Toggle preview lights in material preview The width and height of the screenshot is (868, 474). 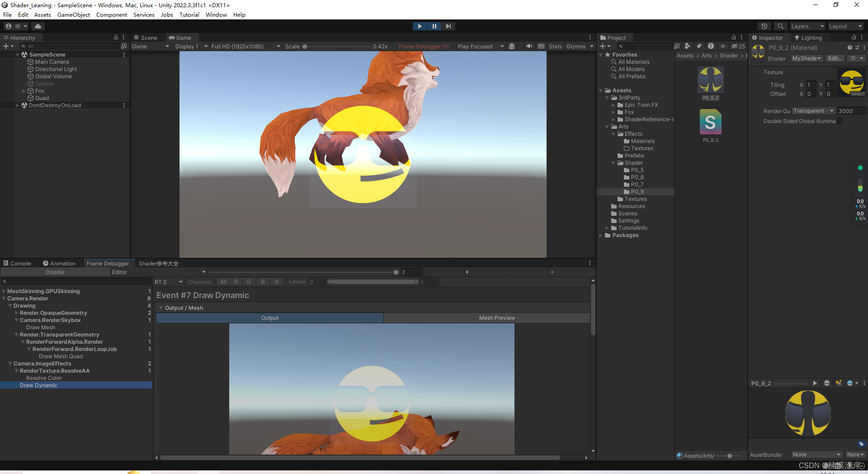[x=839, y=383]
